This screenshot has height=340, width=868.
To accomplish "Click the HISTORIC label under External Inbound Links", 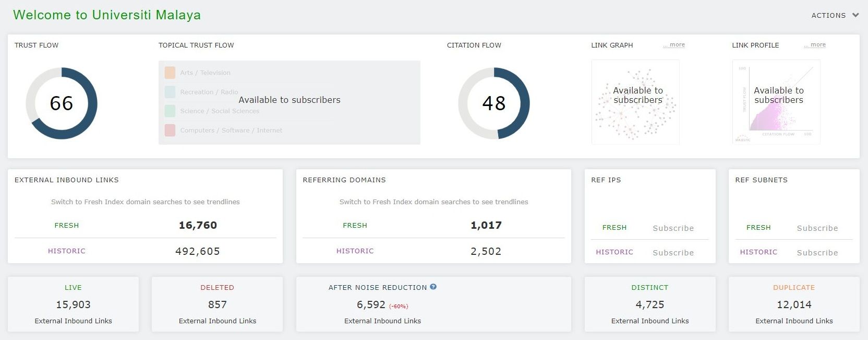I will pyautogui.click(x=67, y=251).
